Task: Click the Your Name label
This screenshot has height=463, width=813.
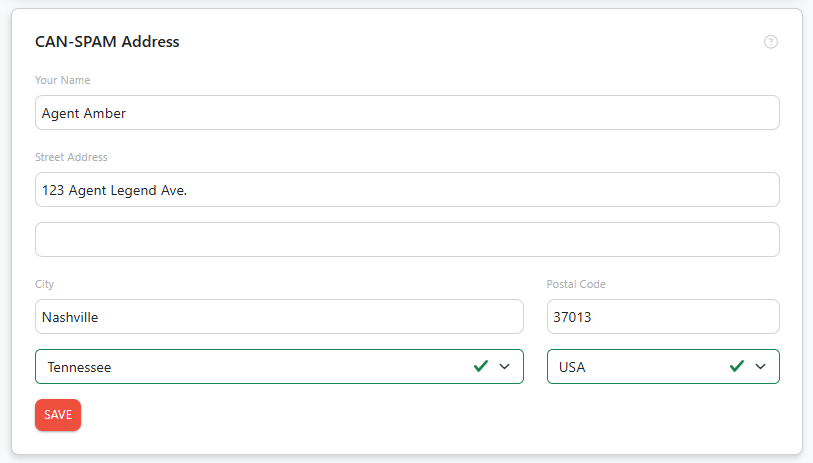Action: tap(63, 80)
